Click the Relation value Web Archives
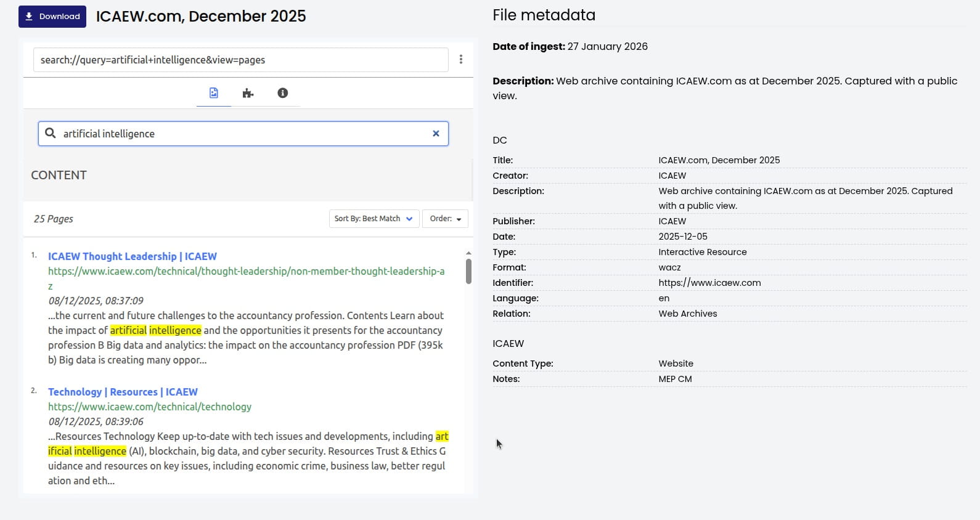 tap(688, 314)
